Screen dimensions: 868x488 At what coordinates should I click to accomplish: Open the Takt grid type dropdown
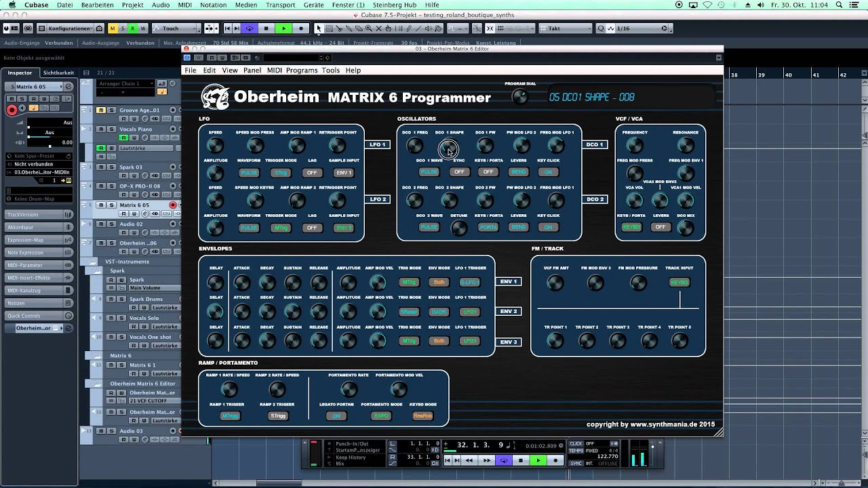[566, 28]
